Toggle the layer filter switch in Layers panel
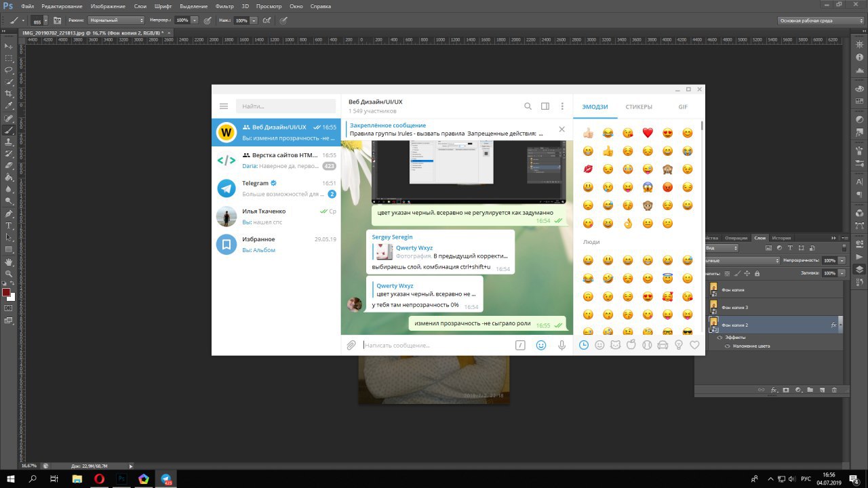The height and width of the screenshot is (488, 868). point(844,248)
